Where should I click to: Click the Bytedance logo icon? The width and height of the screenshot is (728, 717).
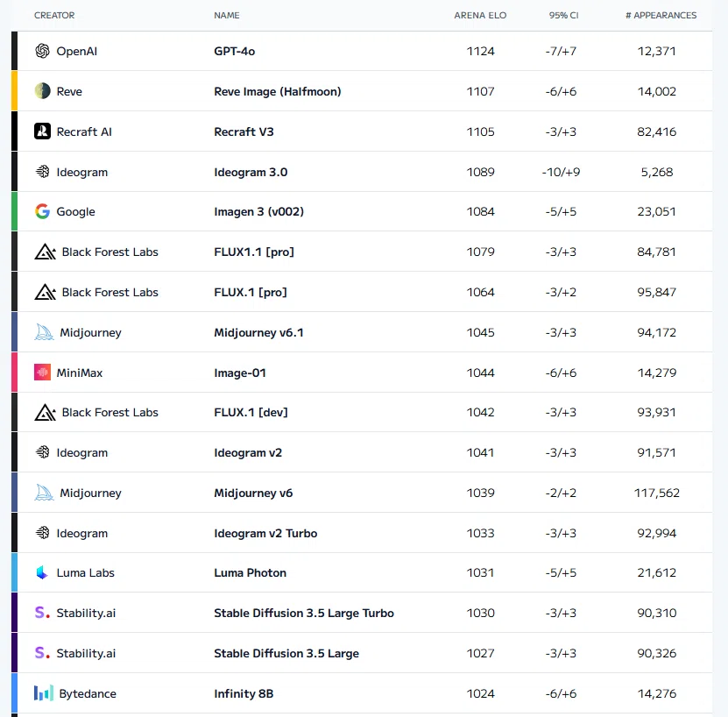(44, 693)
